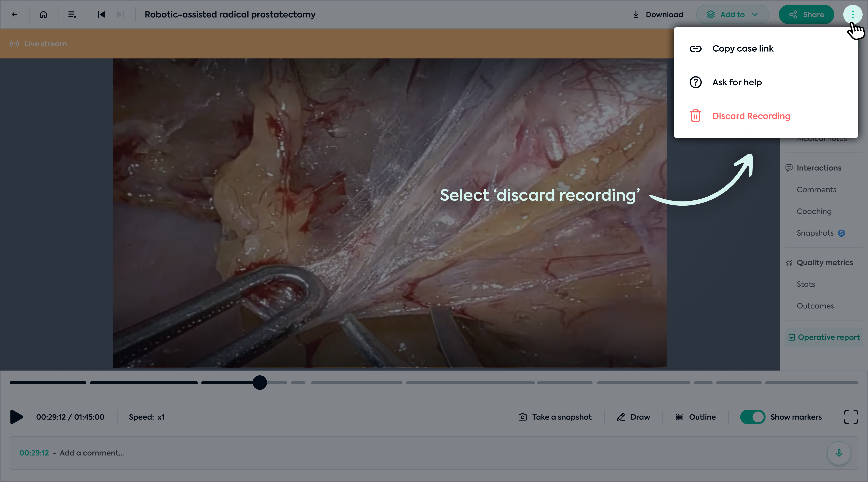This screenshot has height=482, width=868.
Task: Open the Coaching sidebar item
Action: (814, 211)
